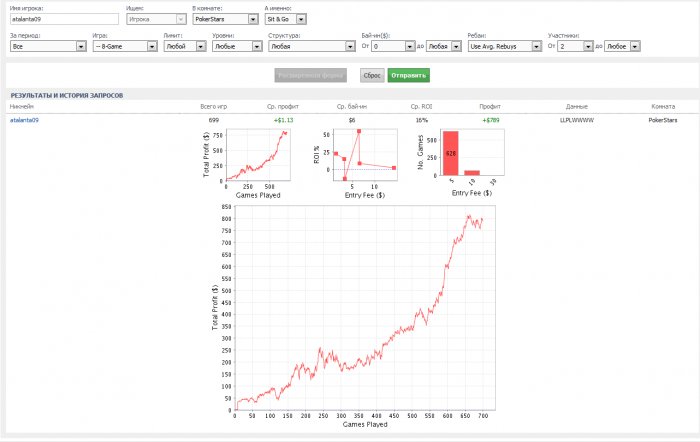Open the PokerStars room dropdown
700x442 pixels.
click(x=225, y=19)
